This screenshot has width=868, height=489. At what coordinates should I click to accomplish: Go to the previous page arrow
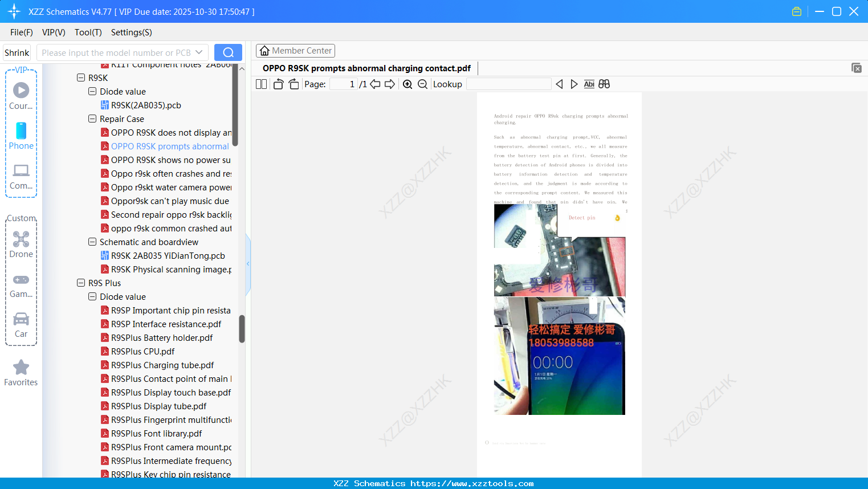[x=375, y=84]
